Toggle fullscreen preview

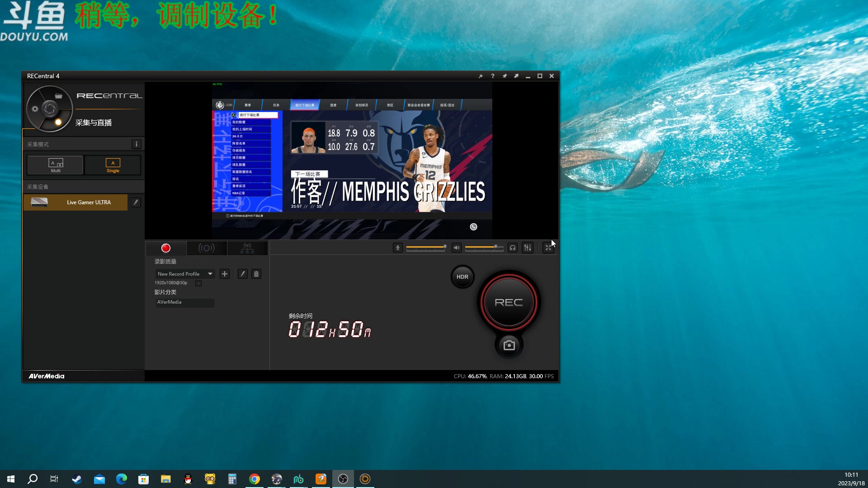point(548,248)
